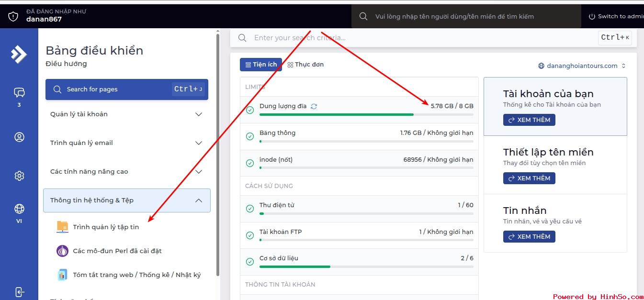The height and width of the screenshot is (300, 644).
Task: Click XEM THÊM under Tài khoản của bạn
Action: coord(529,120)
